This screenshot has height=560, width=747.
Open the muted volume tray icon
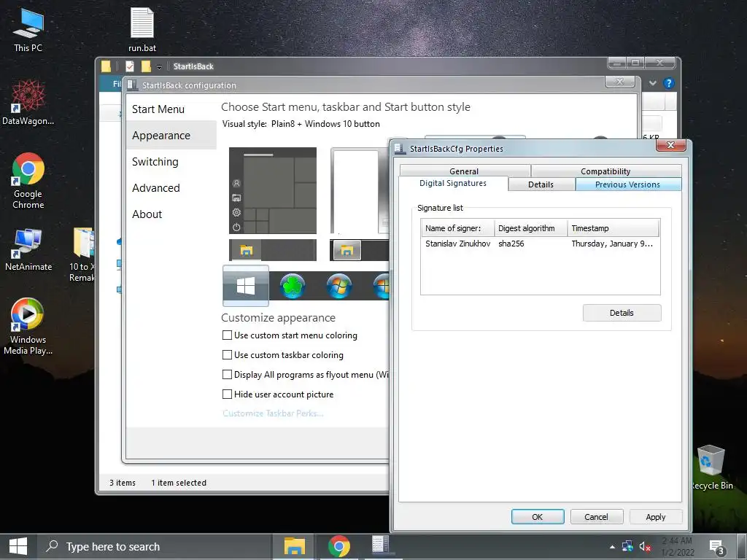(x=645, y=547)
